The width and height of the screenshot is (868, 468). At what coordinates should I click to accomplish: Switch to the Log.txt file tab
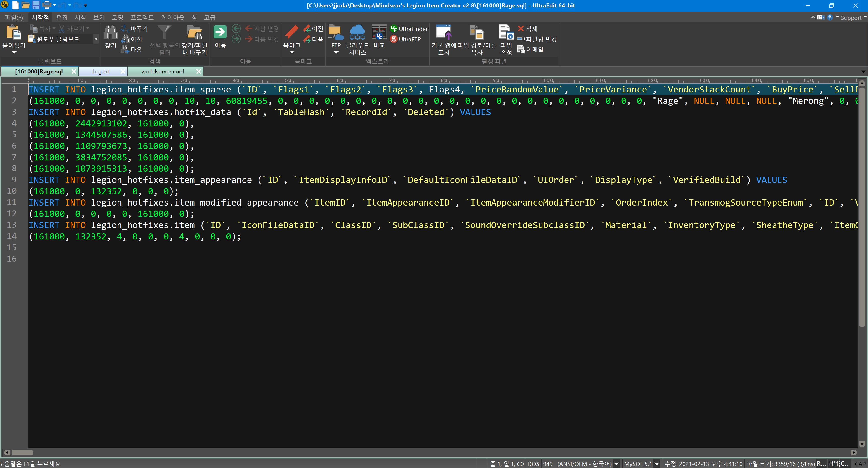101,71
